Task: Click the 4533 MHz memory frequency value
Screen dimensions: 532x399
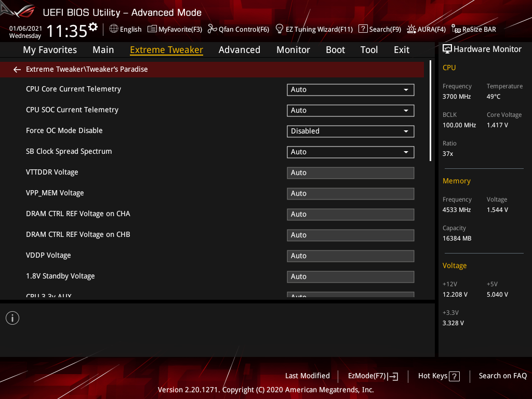Action: click(456, 210)
